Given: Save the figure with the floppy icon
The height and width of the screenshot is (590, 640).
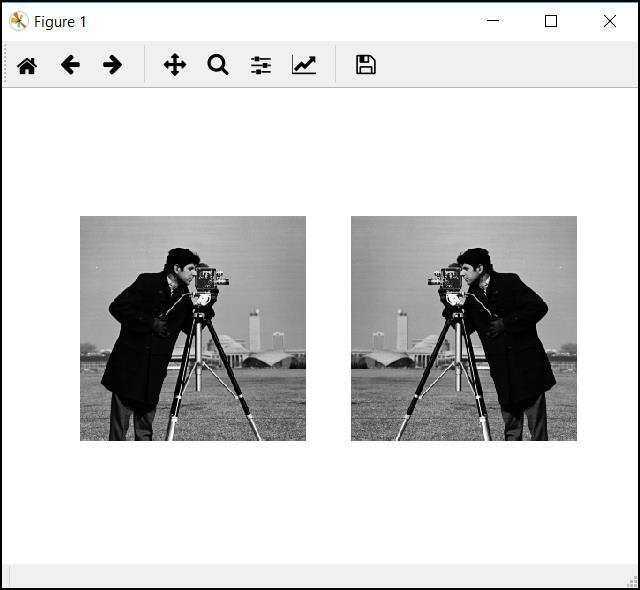Looking at the screenshot, I should click(x=366, y=64).
